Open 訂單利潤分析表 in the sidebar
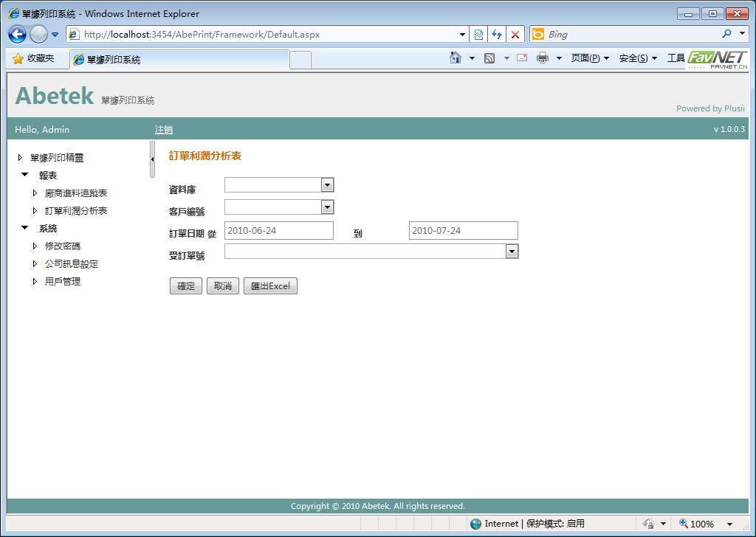Screen dimensions: 756x537 click(x=76, y=211)
